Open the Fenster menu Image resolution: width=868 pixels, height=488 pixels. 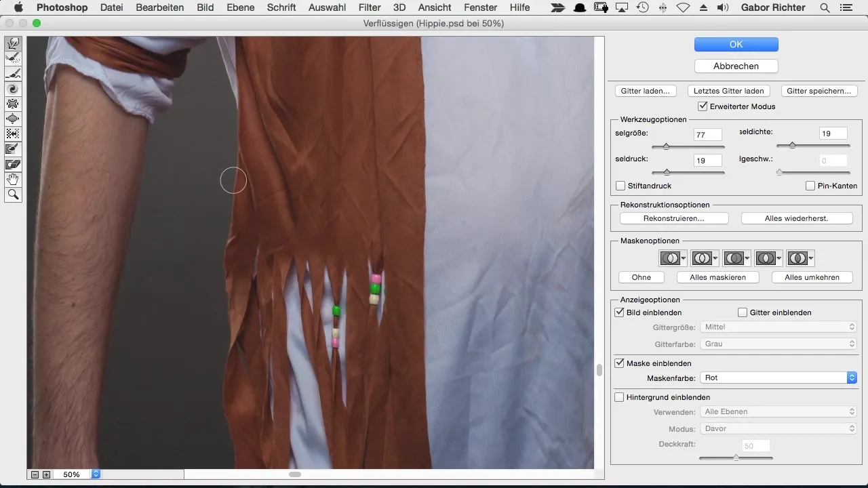tap(481, 7)
